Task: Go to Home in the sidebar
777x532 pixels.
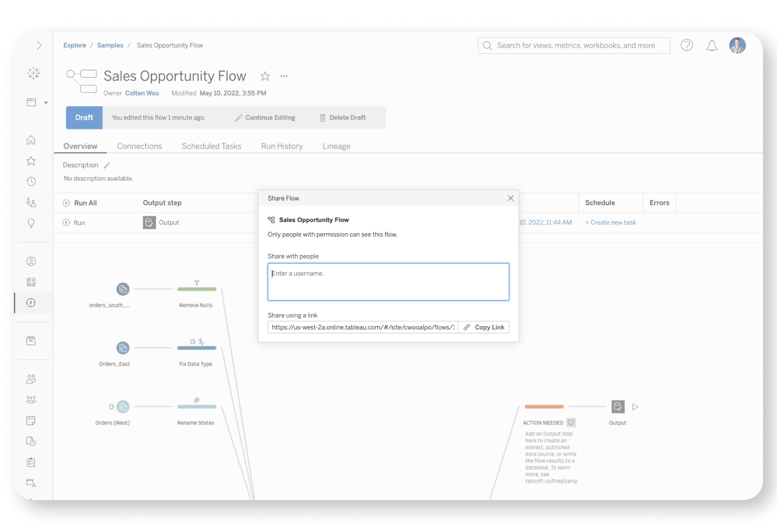Action: click(x=31, y=140)
